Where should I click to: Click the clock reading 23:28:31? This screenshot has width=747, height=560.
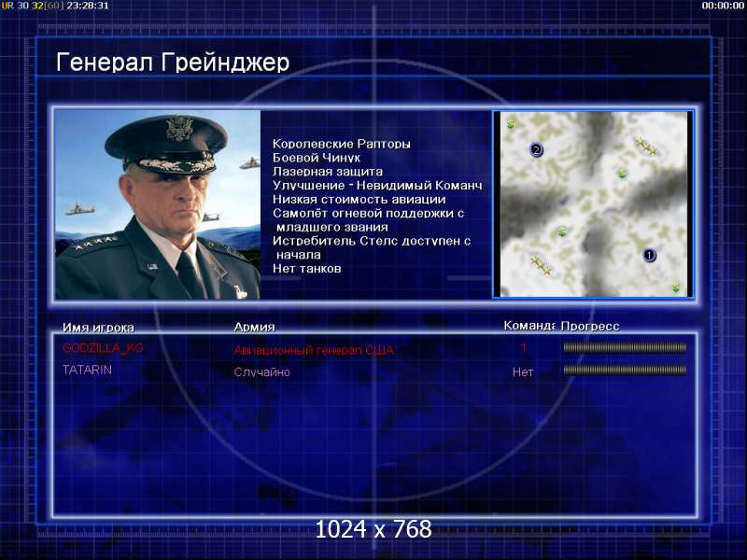(88, 6)
